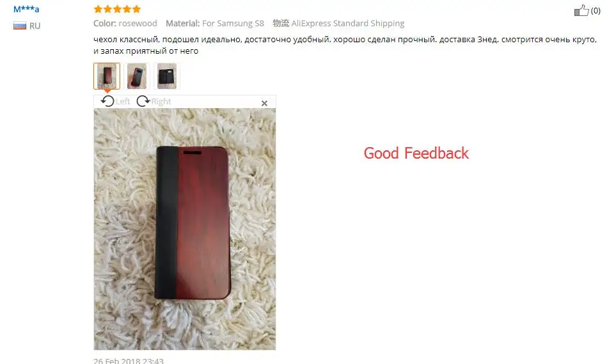Click the rotate right arrow icon
This screenshot has width=607, height=364.
143,101
